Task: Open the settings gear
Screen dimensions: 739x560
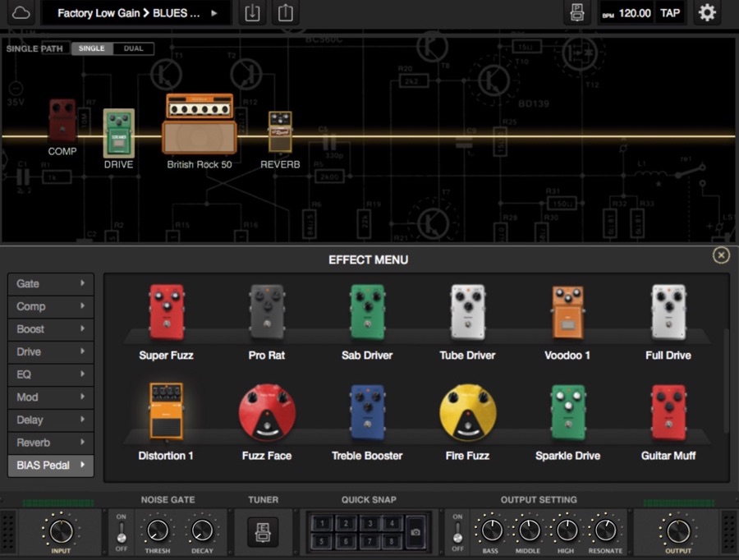Action: (706, 13)
